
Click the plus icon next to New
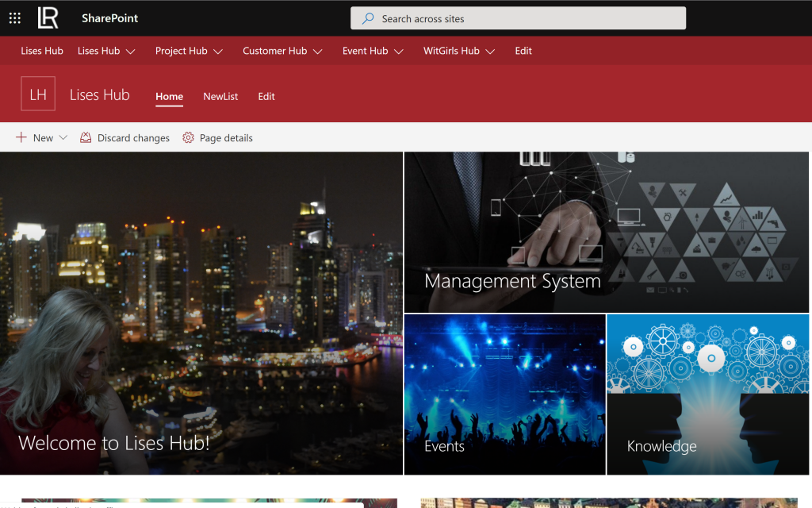(x=20, y=137)
